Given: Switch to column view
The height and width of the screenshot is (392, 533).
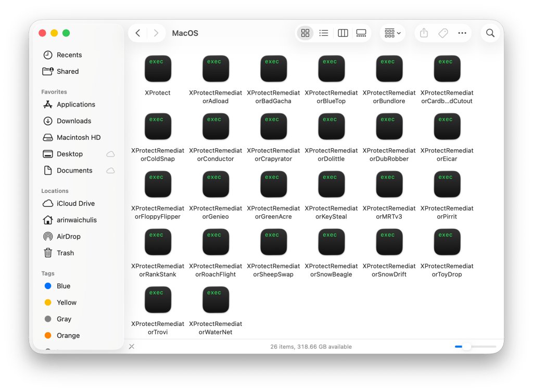Looking at the screenshot, I should 342,33.
